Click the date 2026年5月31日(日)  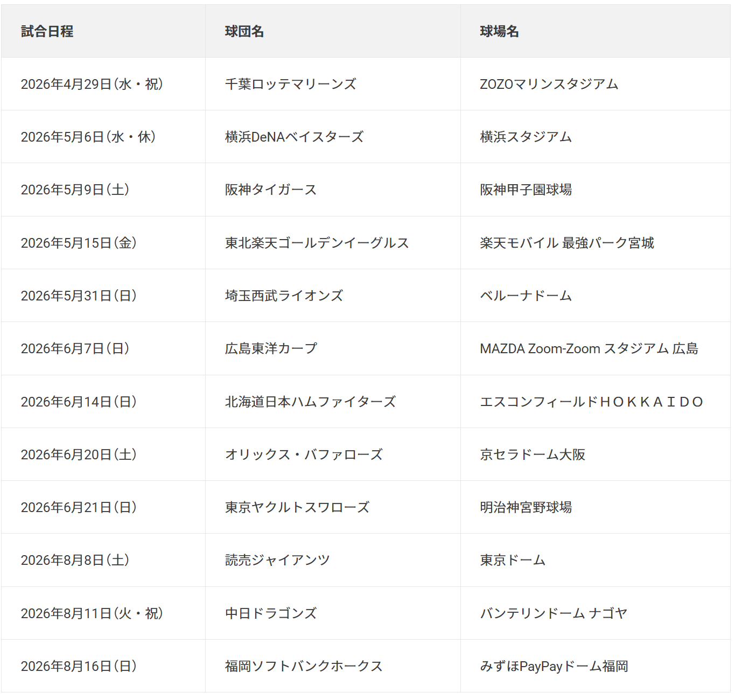79,296
